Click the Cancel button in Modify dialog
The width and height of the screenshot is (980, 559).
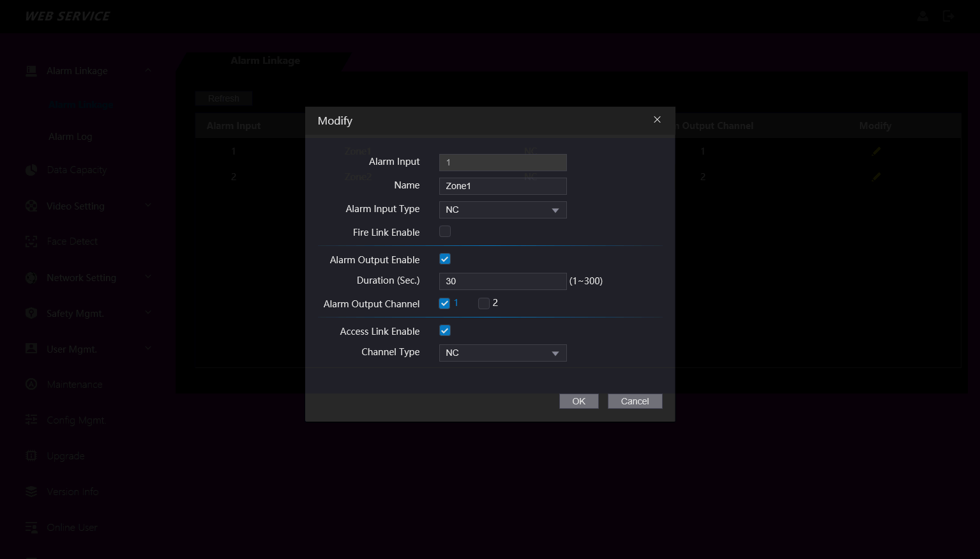tap(635, 401)
